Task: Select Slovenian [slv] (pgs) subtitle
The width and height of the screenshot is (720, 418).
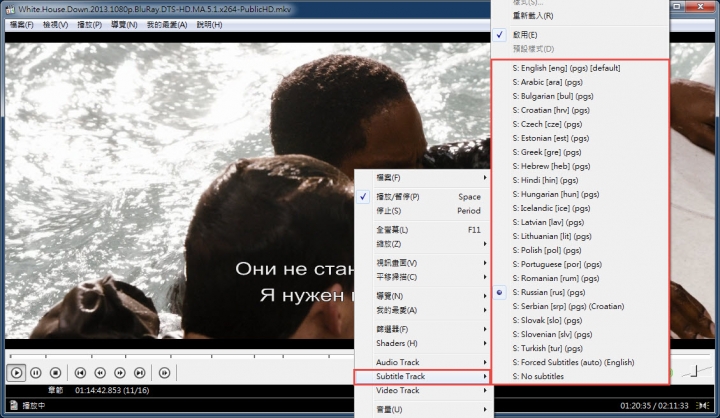Action: click(x=580, y=334)
